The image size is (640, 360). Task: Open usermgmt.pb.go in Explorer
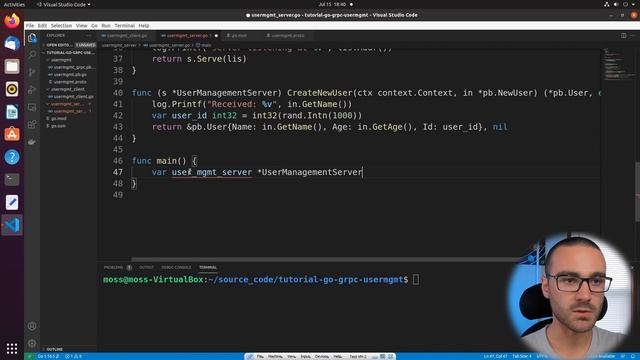click(69, 75)
